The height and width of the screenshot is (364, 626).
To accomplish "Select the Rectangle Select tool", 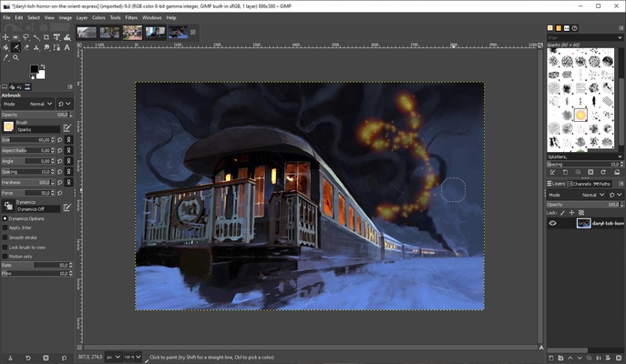I will point(15,37).
